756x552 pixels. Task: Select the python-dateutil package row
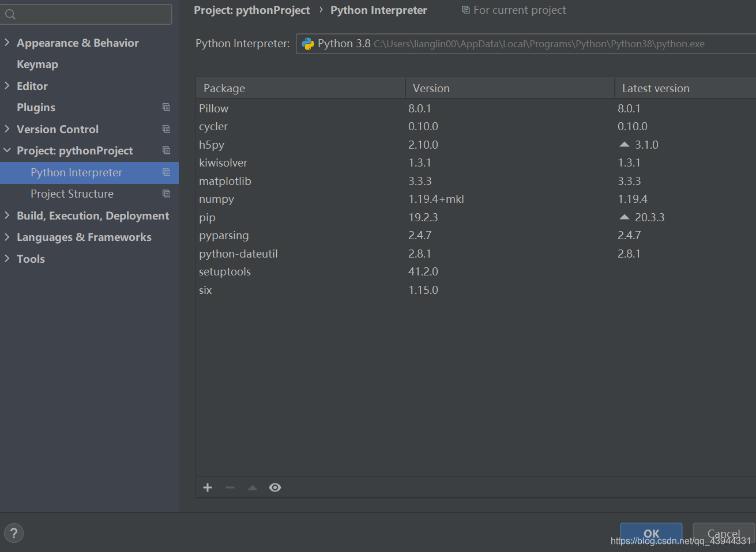point(476,254)
